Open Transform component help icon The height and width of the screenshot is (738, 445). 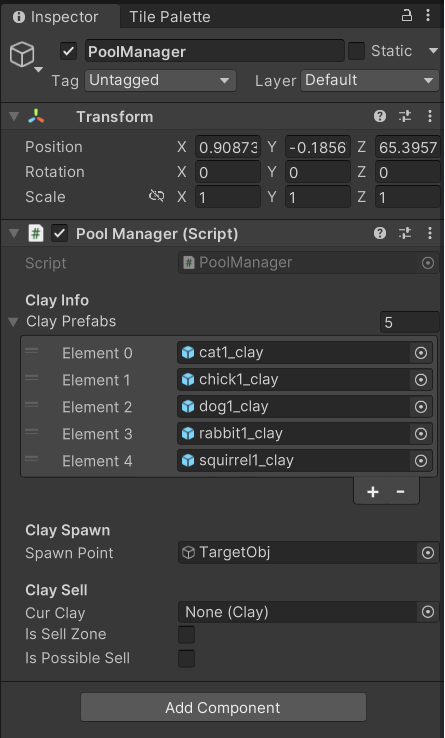click(380, 116)
